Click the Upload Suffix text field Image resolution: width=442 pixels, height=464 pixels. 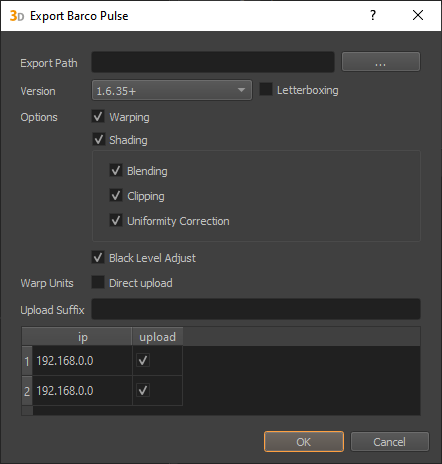[256, 309]
